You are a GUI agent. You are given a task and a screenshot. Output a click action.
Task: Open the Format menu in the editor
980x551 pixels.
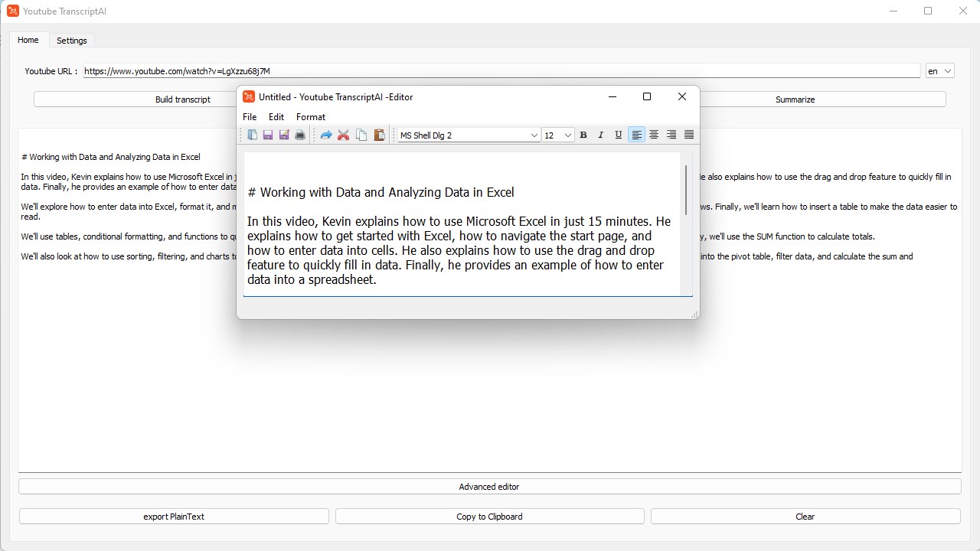click(311, 117)
